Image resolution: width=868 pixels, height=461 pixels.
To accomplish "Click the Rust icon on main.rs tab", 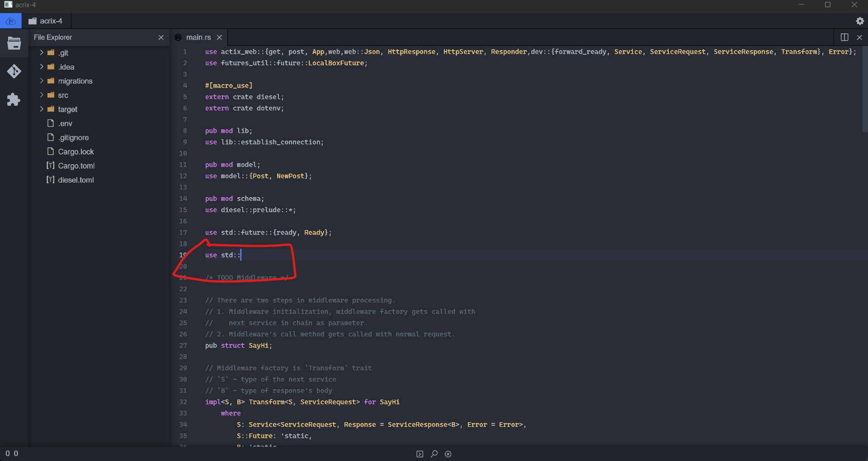I will [x=178, y=37].
